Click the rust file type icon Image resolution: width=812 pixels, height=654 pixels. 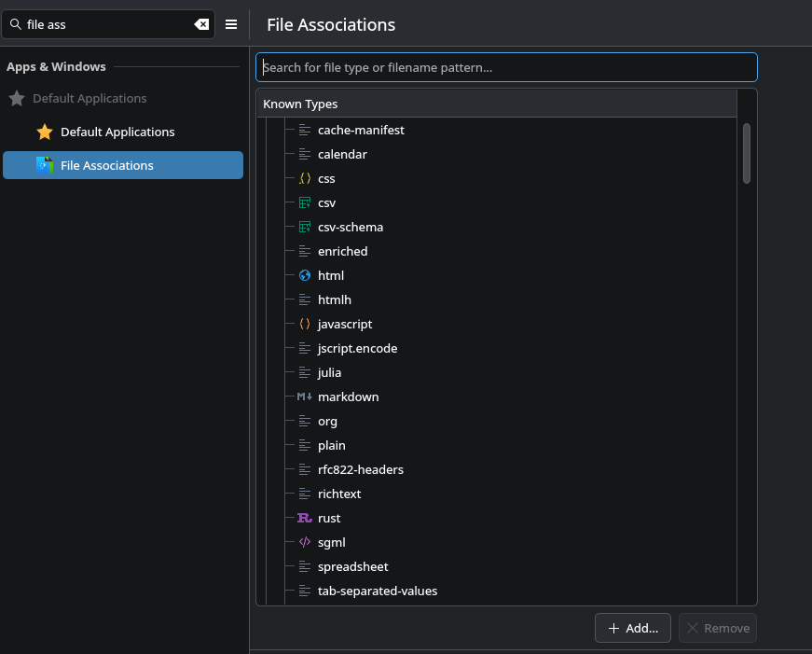[x=304, y=518]
